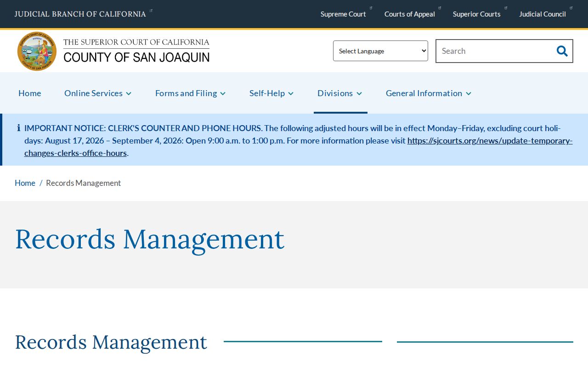
Task: Click the San Joaquin court seal logo
Action: 37,51
